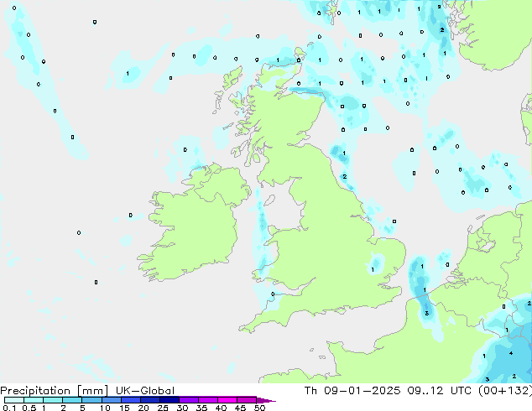Click the legend scale label '40'

pyautogui.click(x=221, y=408)
